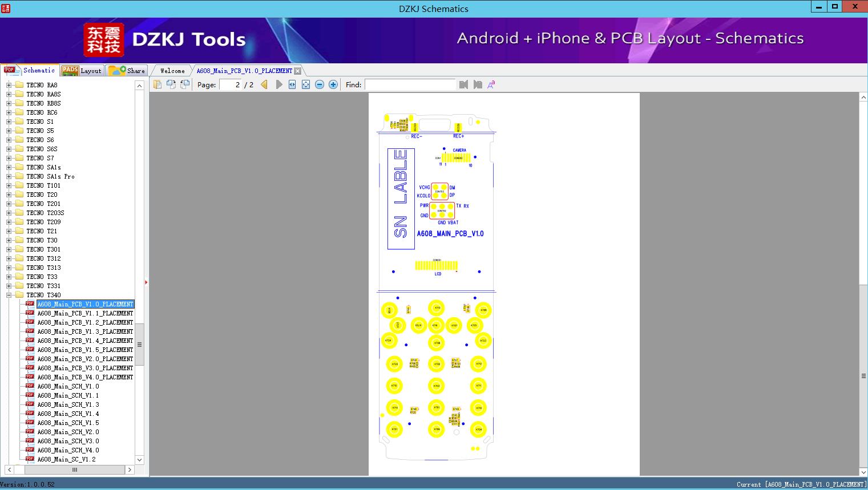
Task: Tree panel vertical scrollbar down arrow
Action: (140, 460)
